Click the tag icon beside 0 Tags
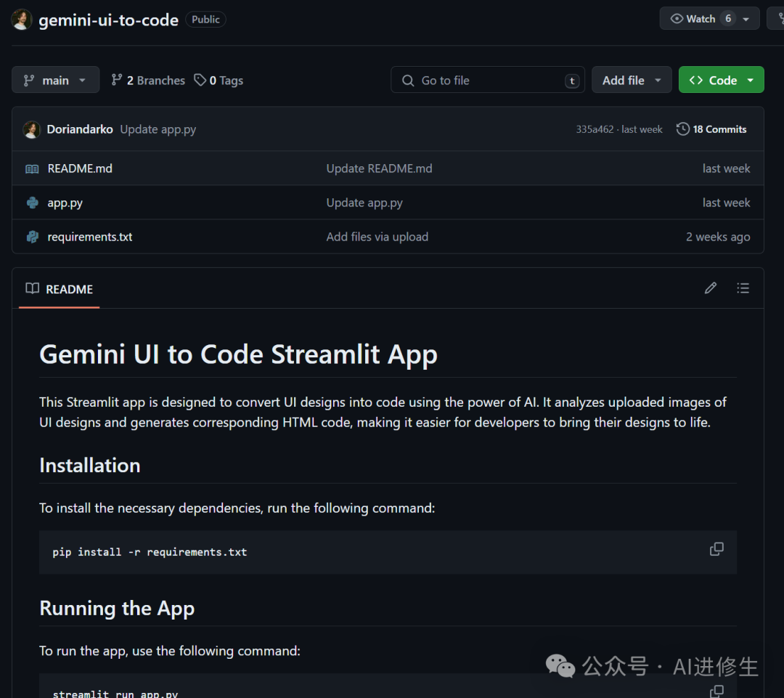The height and width of the screenshot is (698, 784). [200, 80]
